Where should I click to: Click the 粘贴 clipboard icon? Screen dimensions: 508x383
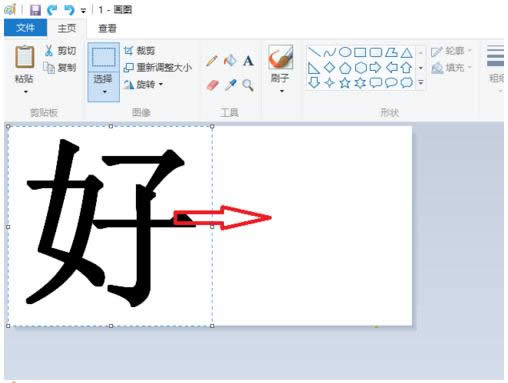(24, 57)
